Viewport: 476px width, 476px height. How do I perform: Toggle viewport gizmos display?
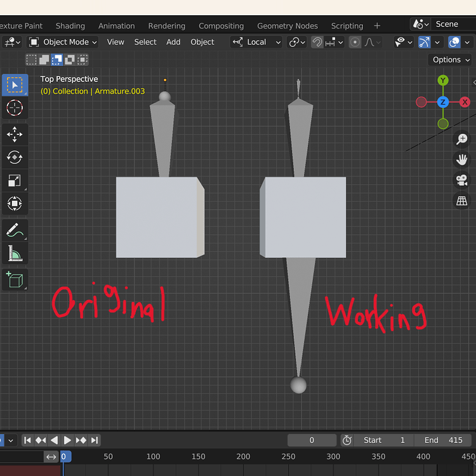[425, 42]
